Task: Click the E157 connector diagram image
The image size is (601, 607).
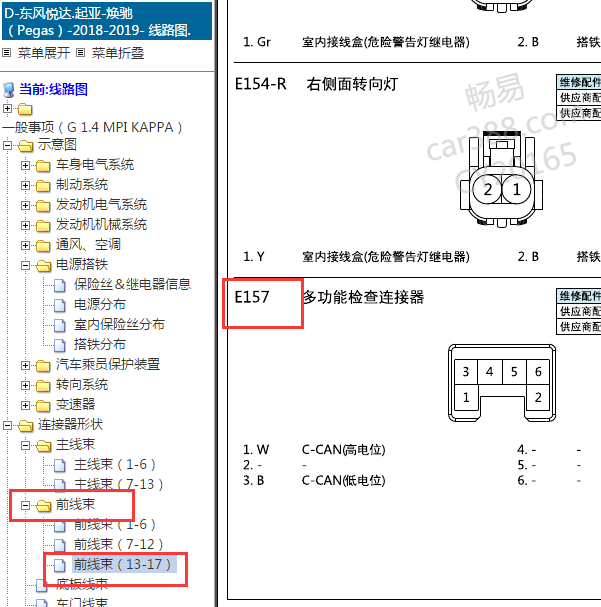Action: [x=502, y=383]
